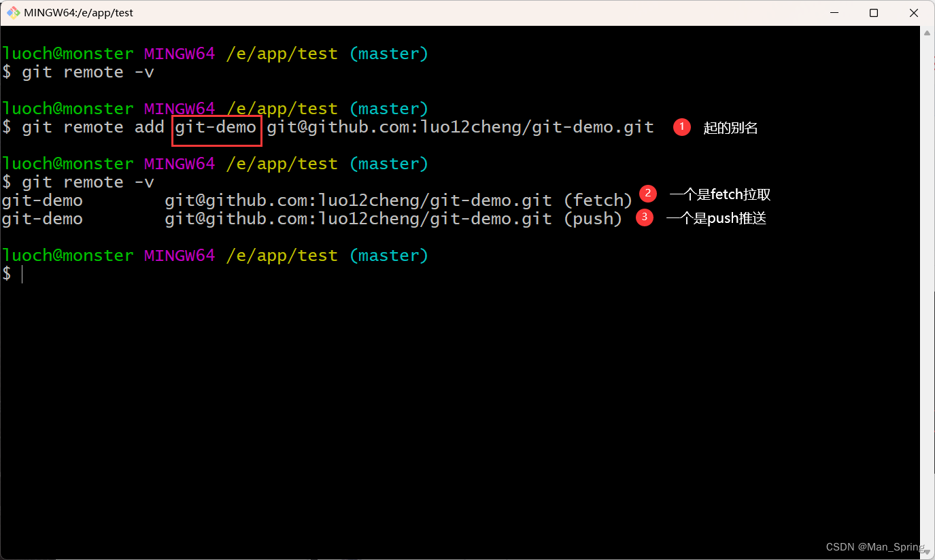The width and height of the screenshot is (935, 560).
Task: Click git@github.com URL in the add command
Action: (460, 127)
